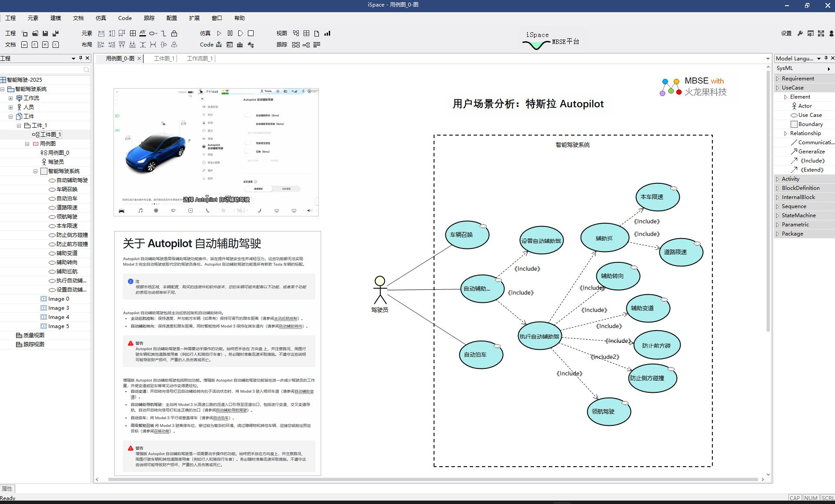The height and width of the screenshot is (504, 835).
Task: Click the project tree search field
Action: coord(45,70)
